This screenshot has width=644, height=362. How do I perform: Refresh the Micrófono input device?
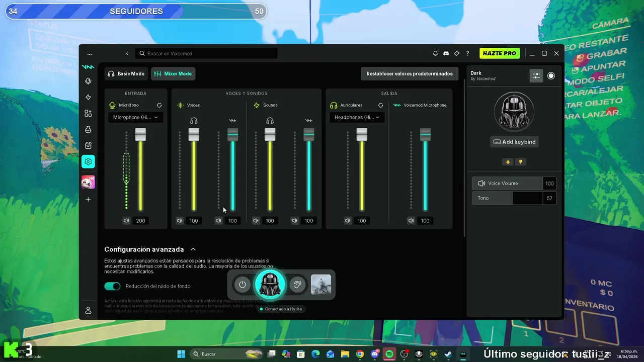(159, 105)
